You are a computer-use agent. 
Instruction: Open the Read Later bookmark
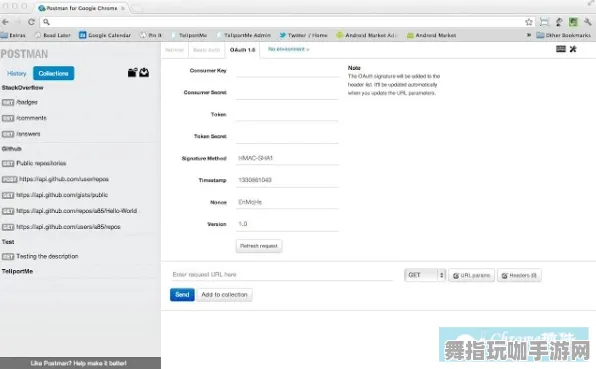[53, 35]
